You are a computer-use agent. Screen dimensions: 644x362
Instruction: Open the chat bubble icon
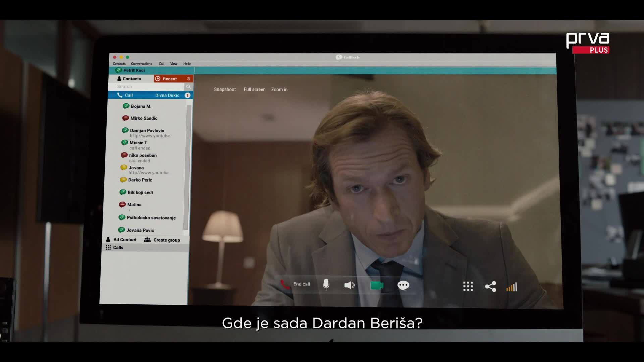(x=403, y=285)
